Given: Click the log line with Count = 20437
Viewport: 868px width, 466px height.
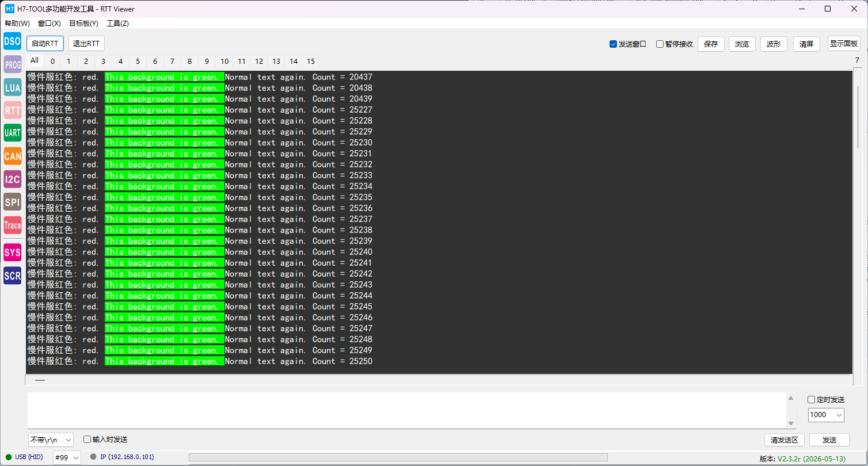Looking at the screenshot, I should [x=200, y=77].
